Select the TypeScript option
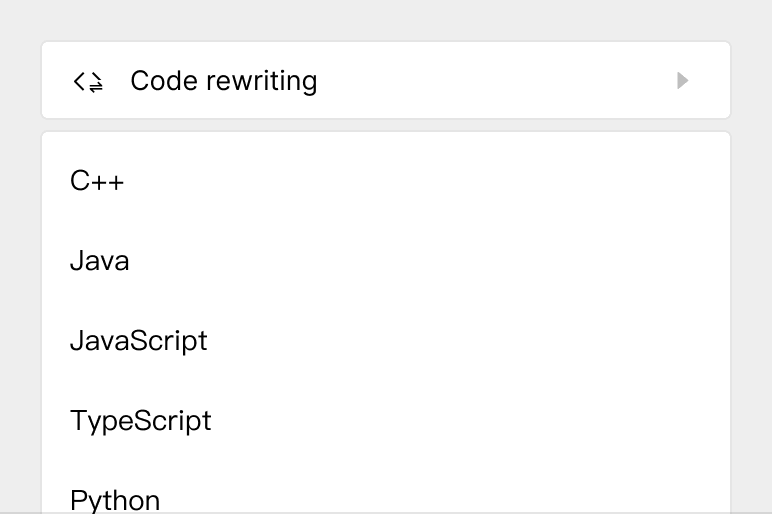Image resolution: width=772 pixels, height=514 pixels. click(x=140, y=420)
